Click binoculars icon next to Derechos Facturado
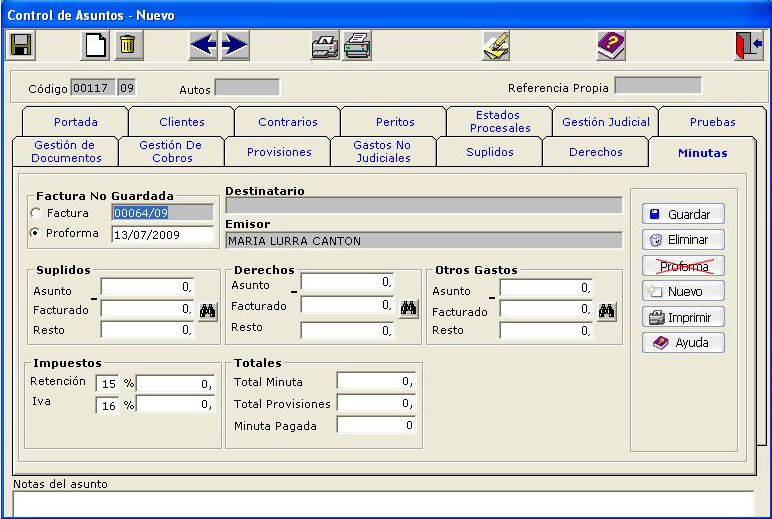Viewport: 772px width, 519px height. tap(409, 308)
